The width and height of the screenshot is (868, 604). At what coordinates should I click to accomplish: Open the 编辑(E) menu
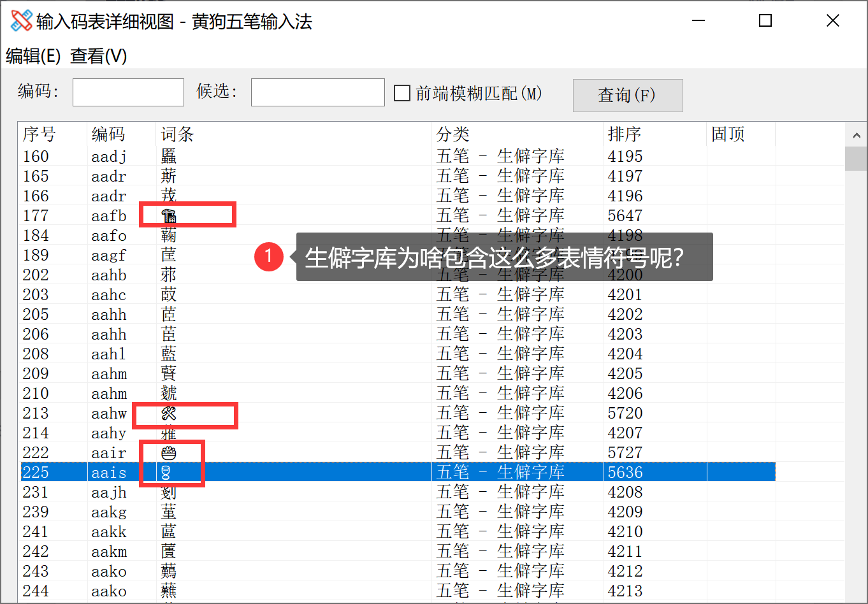tap(33, 56)
